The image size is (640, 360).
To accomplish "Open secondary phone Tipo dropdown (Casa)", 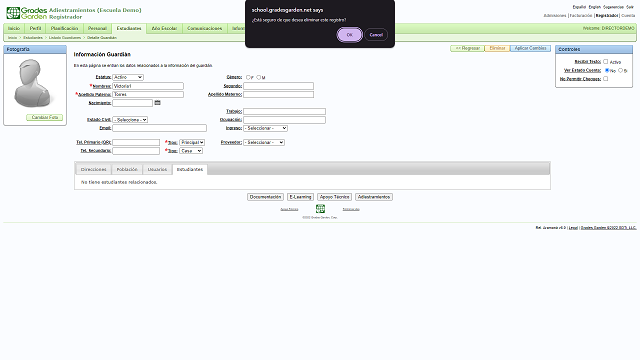I will 191,151.
